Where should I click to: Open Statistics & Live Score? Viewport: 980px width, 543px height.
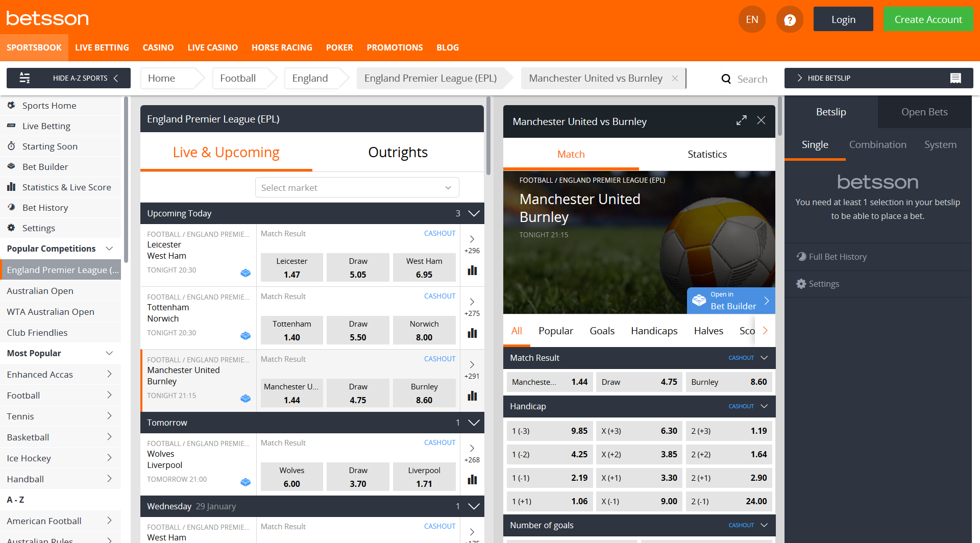pos(61,187)
